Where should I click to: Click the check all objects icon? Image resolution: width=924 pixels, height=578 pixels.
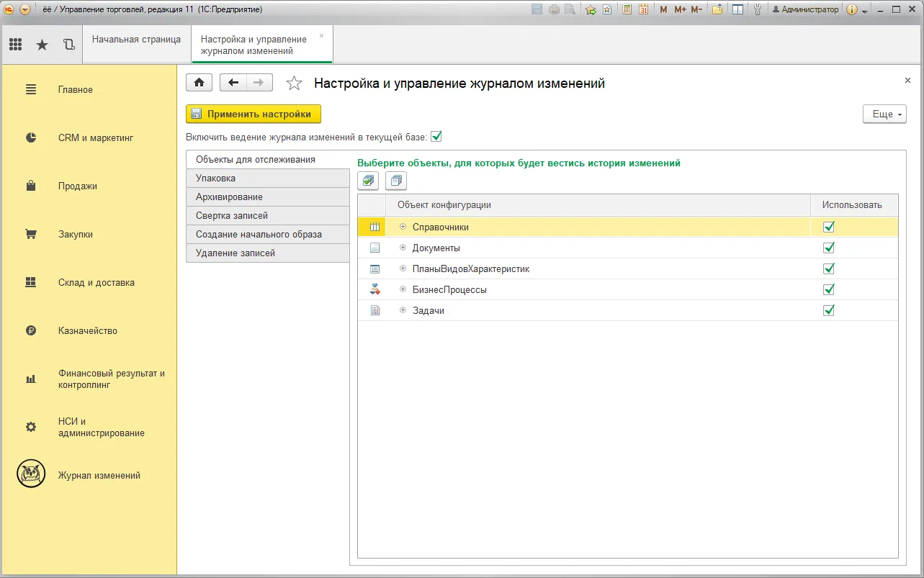(x=368, y=181)
